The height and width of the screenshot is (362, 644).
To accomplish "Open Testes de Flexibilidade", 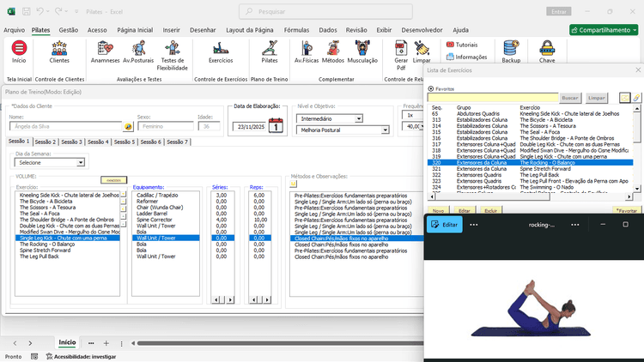I will click(172, 56).
